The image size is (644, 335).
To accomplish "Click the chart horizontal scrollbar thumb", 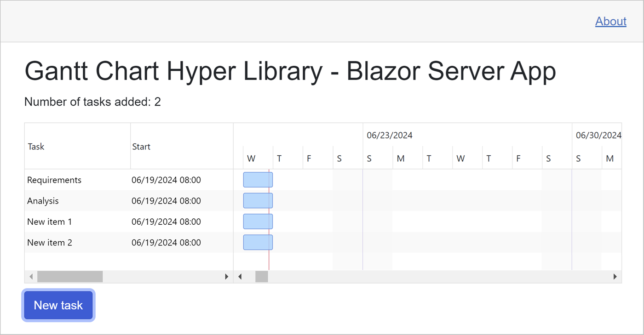I will click(261, 277).
